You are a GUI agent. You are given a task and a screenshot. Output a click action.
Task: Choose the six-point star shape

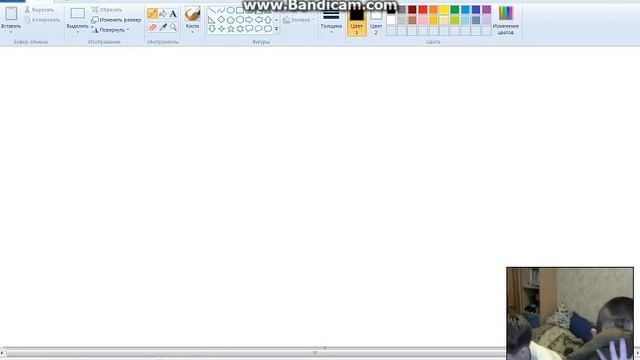click(x=240, y=29)
